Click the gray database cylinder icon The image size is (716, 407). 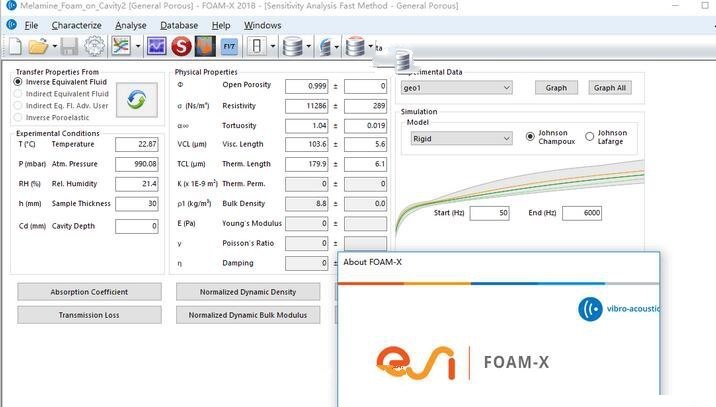pos(292,47)
